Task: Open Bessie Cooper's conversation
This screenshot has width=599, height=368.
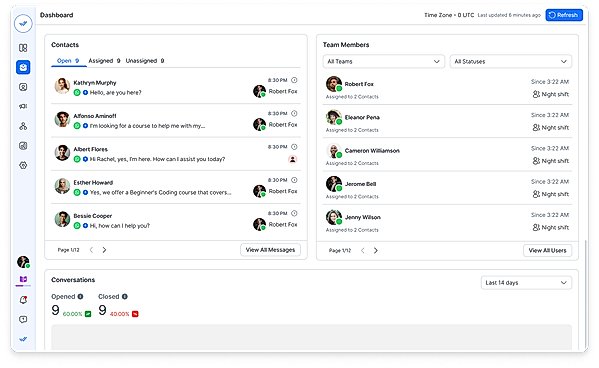Action: [176, 220]
